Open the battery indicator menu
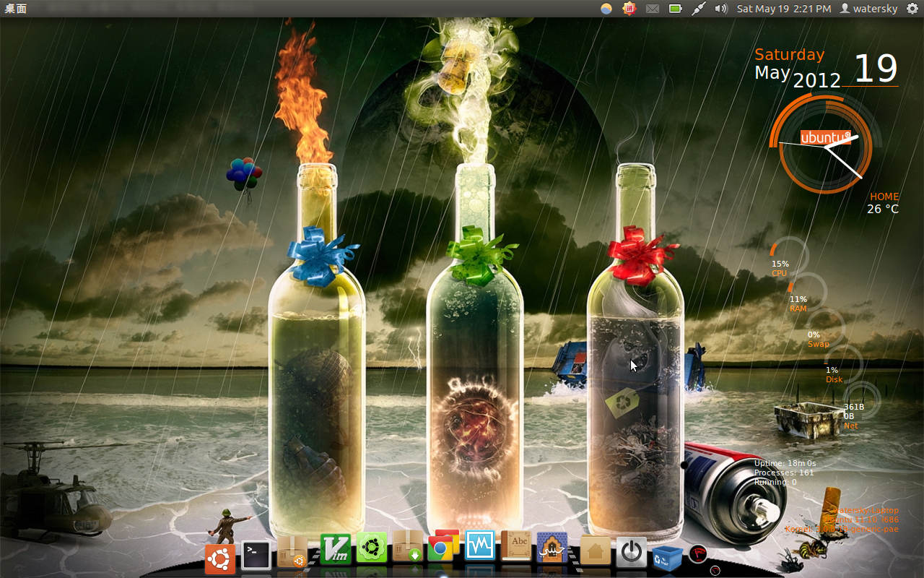Screen dimensions: 924x578 point(676,9)
